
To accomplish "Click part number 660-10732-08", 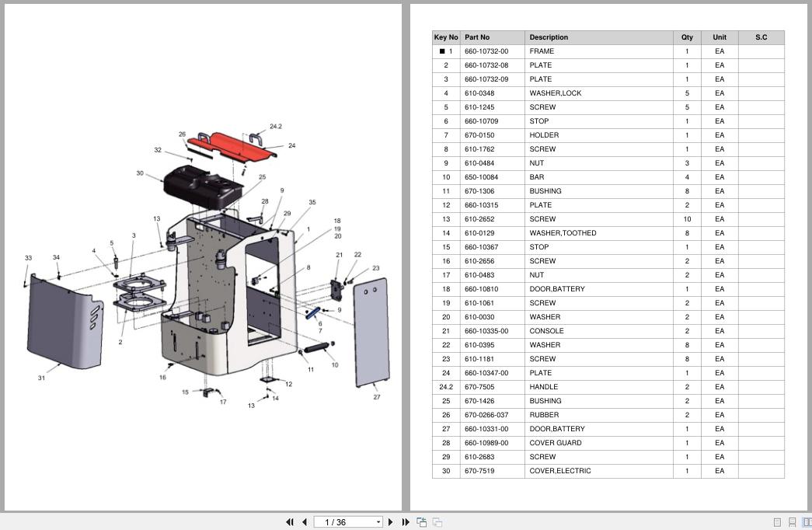I will click(x=486, y=65).
